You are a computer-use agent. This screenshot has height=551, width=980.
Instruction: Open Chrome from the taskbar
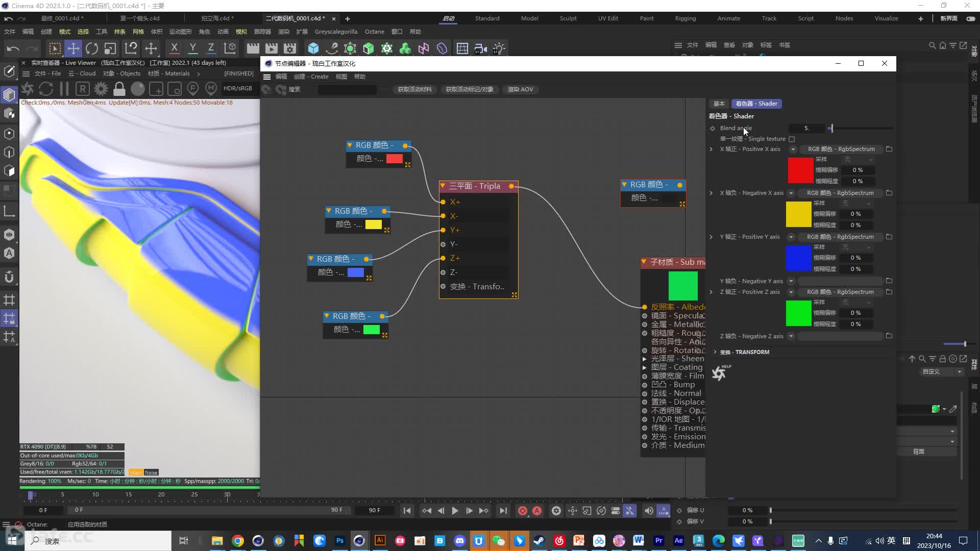click(x=237, y=541)
